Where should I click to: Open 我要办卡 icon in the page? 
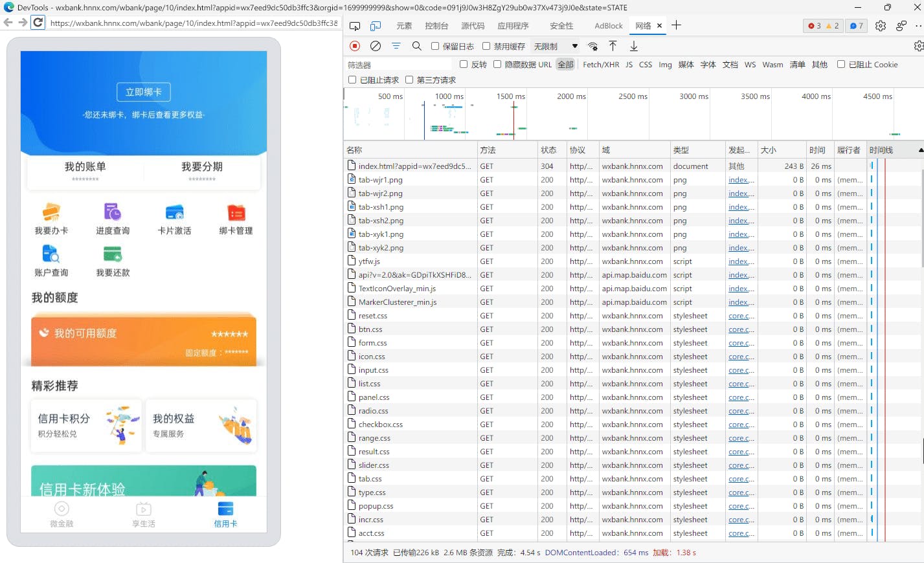(x=51, y=219)
